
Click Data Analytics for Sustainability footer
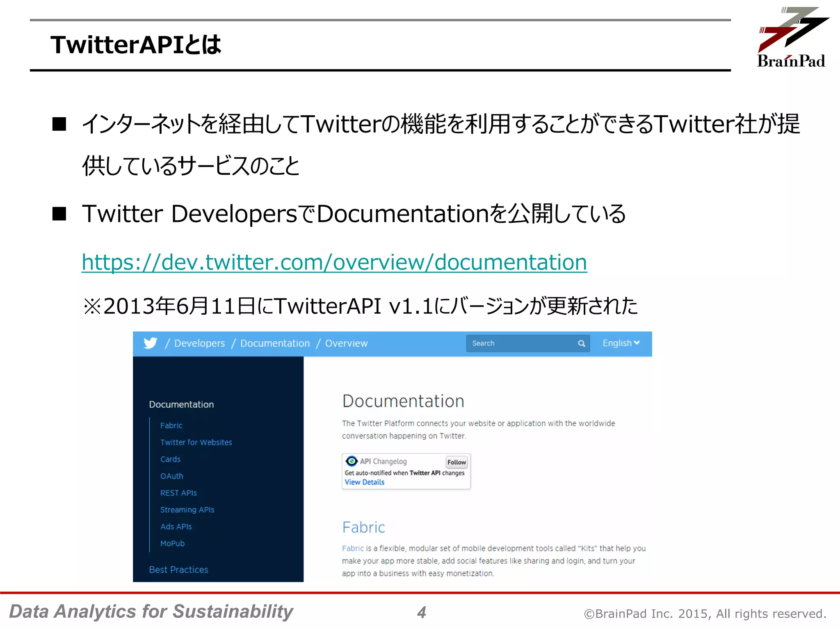pos(151,612)
